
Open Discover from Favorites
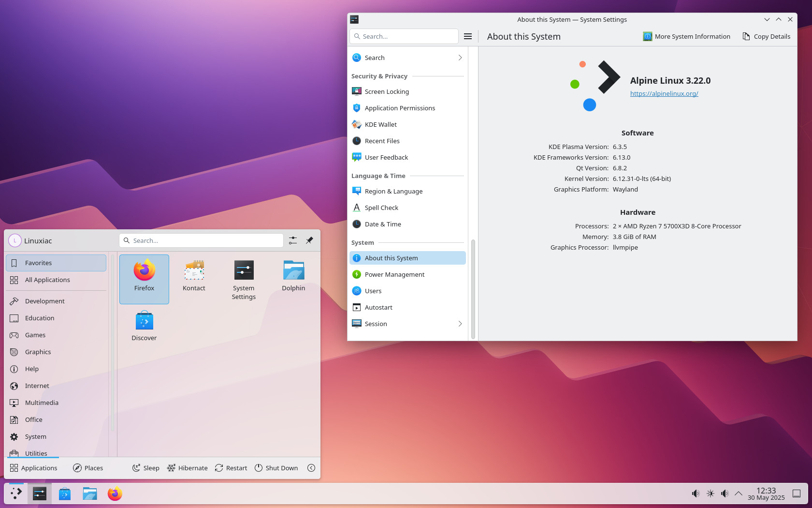(x=144, y=325)
